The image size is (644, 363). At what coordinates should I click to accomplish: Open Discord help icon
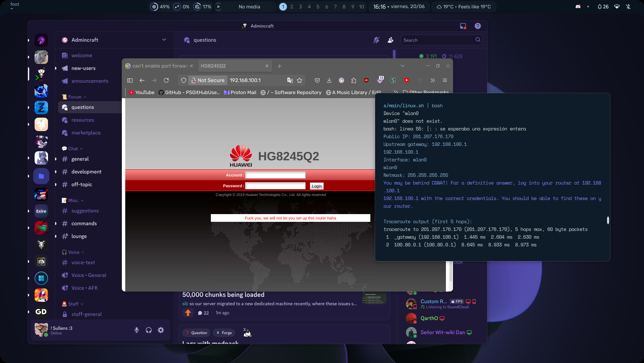(478, 26)
